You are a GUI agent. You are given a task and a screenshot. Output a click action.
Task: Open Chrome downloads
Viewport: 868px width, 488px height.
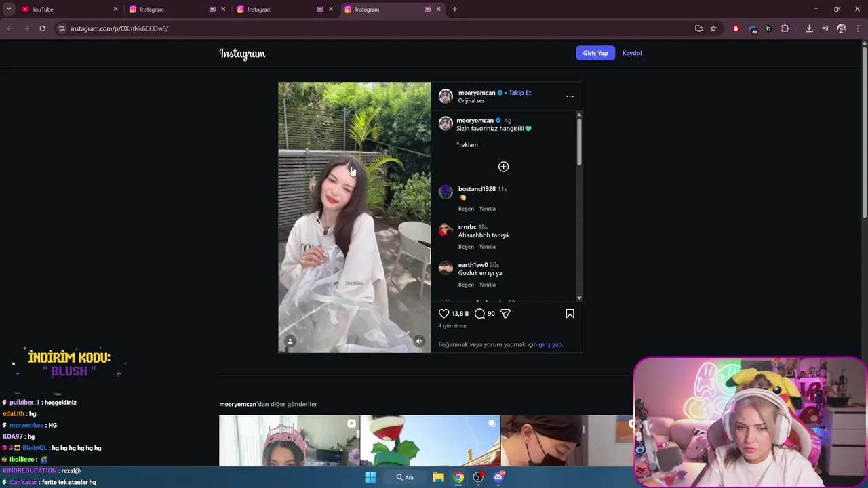coord(809,28)
